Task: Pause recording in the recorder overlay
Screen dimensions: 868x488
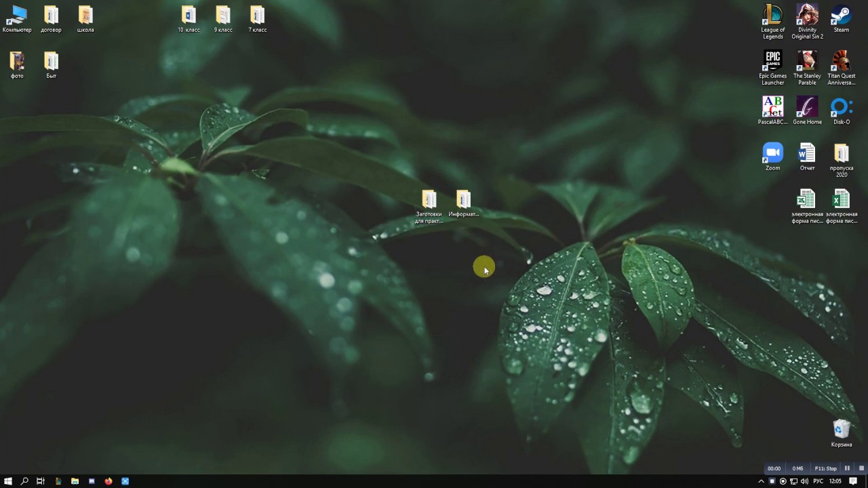Action: tap(847, 468)
